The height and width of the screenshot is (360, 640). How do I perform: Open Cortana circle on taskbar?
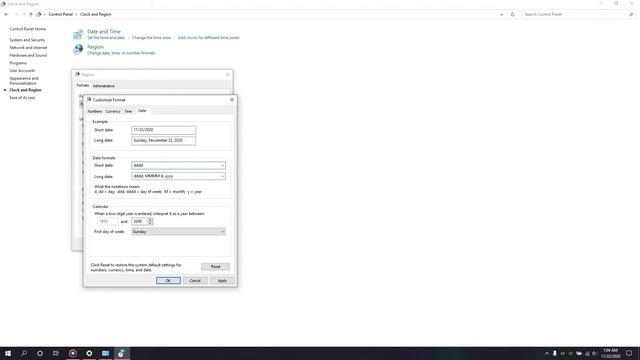(x=40, y=353)
